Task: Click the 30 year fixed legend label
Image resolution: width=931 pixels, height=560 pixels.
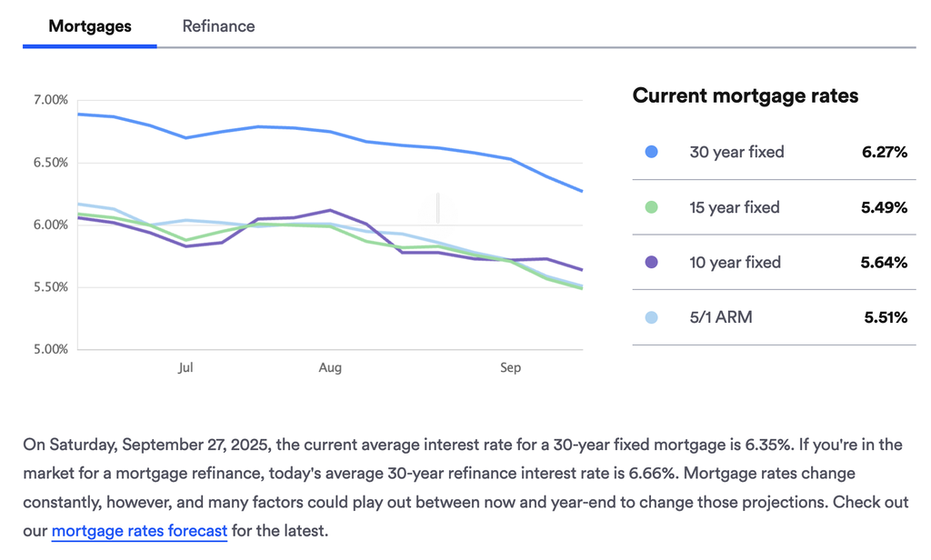Action: point(736,153)
